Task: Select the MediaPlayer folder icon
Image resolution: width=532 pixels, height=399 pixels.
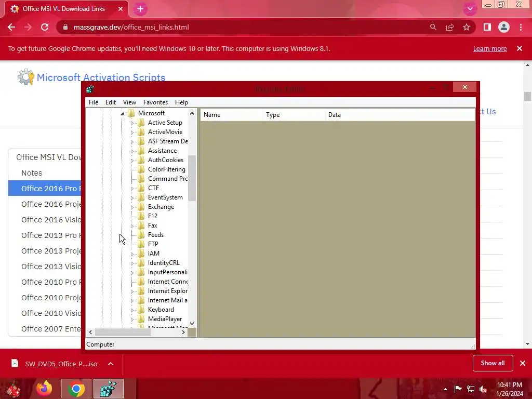Action: (x=141, y=319)
